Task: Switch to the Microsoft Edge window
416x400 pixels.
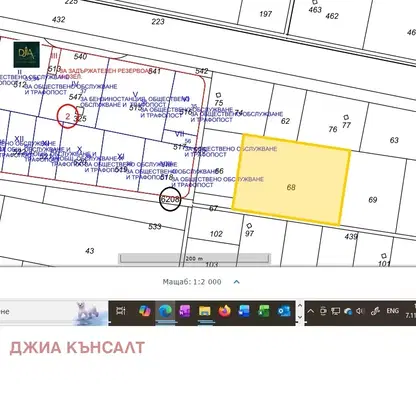Action: tap(165, 311)
